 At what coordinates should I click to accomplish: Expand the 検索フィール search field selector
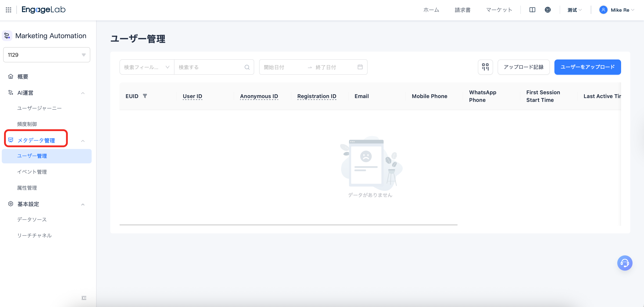pos(168,67)
